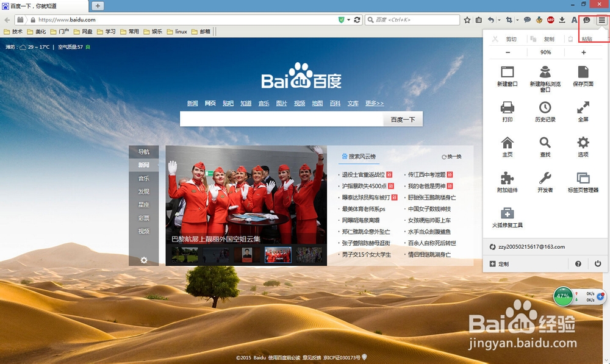The width and height of the screenshot is (610, 364).
Task: Open settings gear in Baidu sidebar
Action: coord(144,260)
